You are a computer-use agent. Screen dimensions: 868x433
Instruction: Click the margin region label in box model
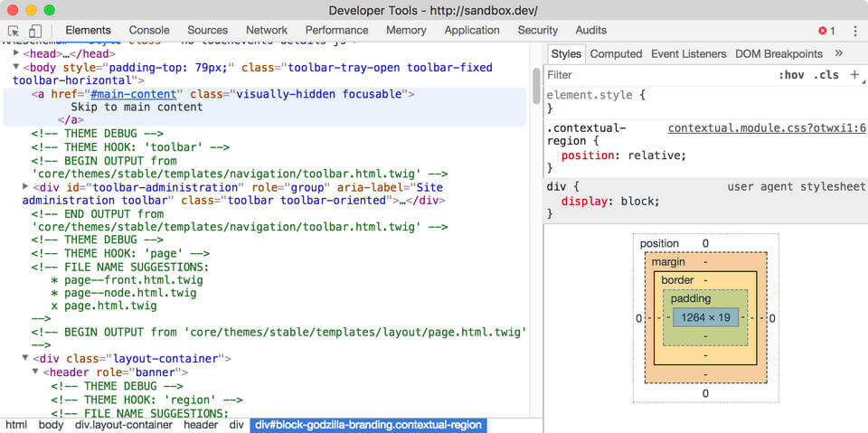(x=668, y=261)
